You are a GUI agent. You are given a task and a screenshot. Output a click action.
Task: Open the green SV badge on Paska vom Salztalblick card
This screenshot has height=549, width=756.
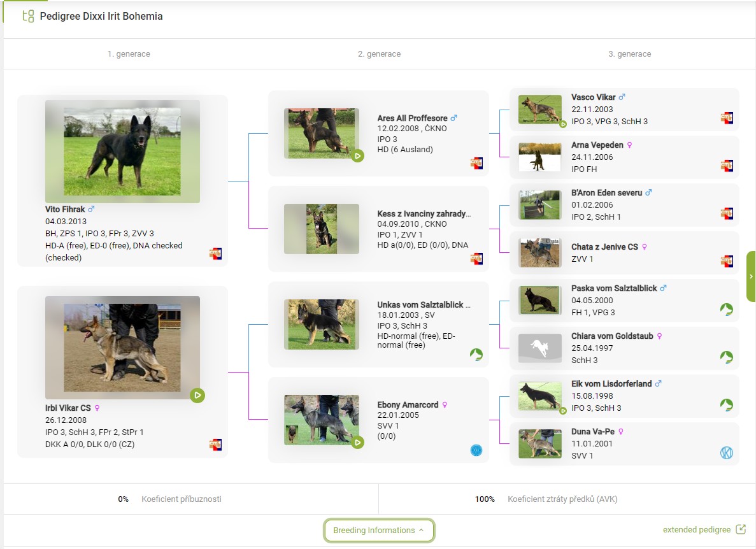pos(727,309)
